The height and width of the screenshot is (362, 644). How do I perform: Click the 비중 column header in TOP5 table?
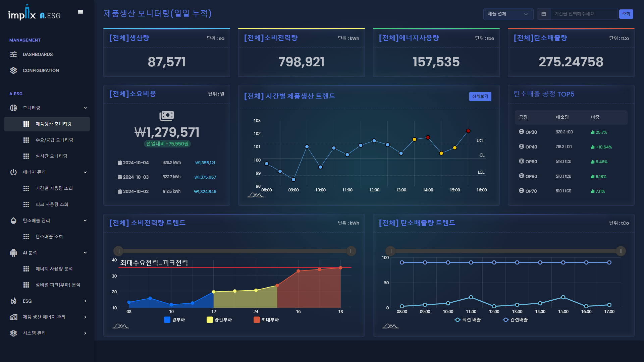point(595,117)
